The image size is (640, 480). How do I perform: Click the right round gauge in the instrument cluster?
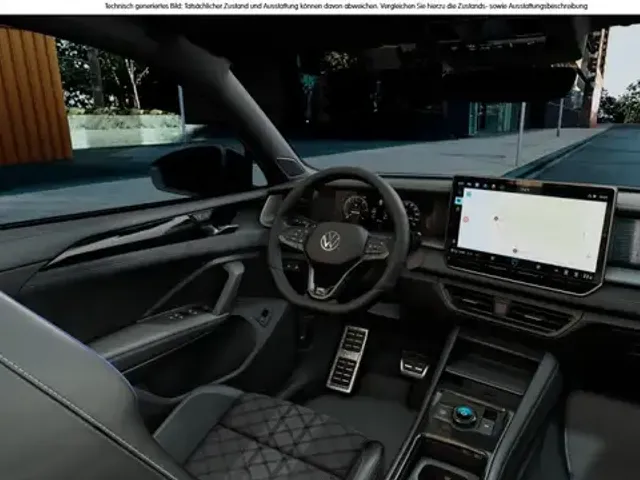pyautogui.click(x=410, y=214)
